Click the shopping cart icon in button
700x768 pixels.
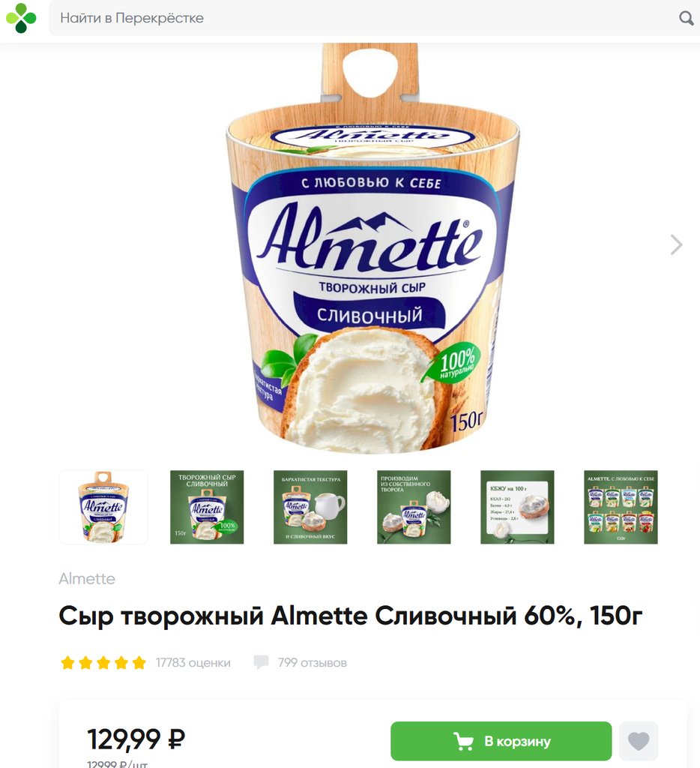click(463, 742)
